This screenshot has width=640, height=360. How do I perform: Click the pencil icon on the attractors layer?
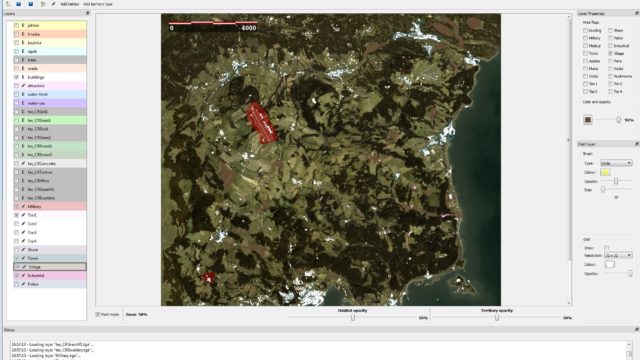point(23,86)
